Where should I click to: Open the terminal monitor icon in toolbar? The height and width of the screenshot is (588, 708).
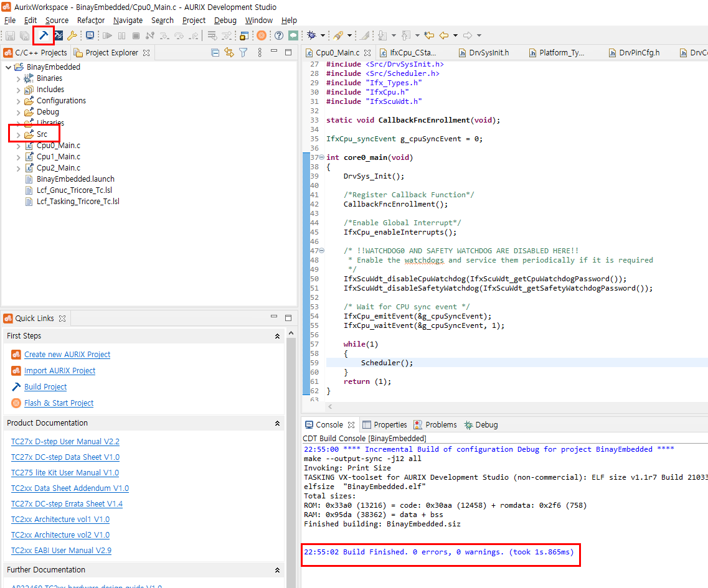(x=90, y=35)
